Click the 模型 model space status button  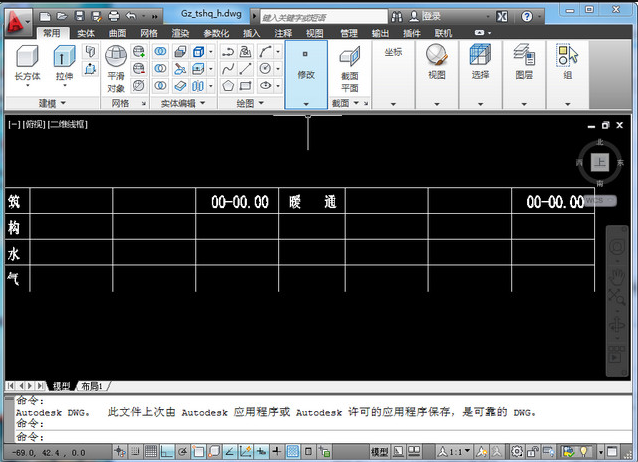(x=379, y=451)
